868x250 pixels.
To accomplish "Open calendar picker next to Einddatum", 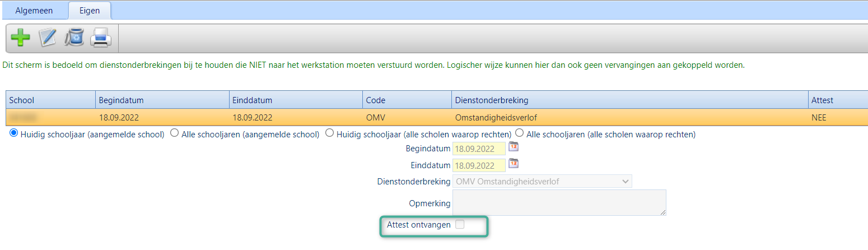I will point(513,164).
